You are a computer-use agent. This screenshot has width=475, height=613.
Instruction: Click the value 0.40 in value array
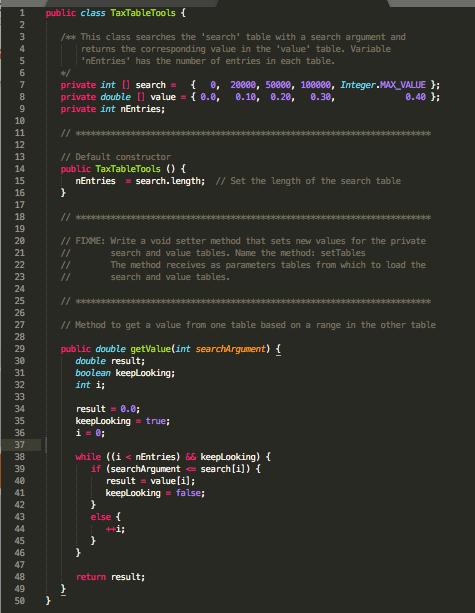click(415, 97)
